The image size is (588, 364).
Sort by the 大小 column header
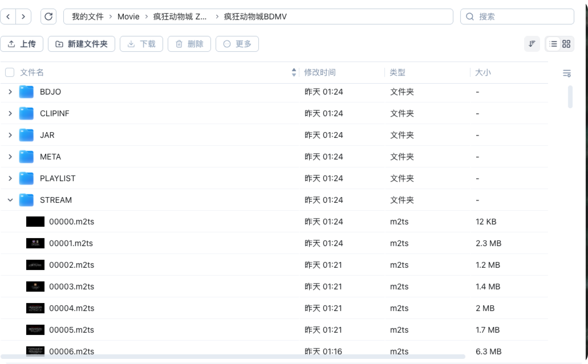pos(483,72)
